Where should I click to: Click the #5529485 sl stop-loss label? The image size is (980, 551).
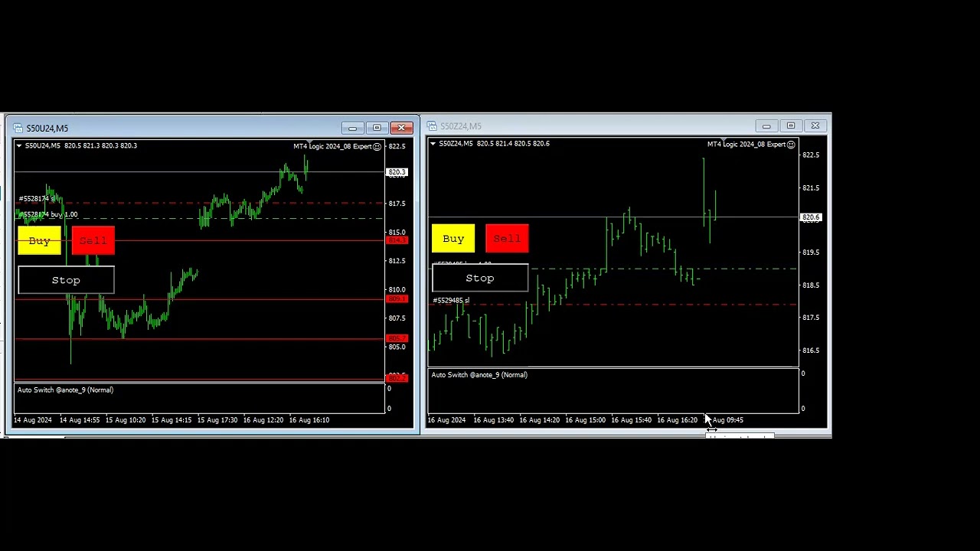(x=451, y=301)
